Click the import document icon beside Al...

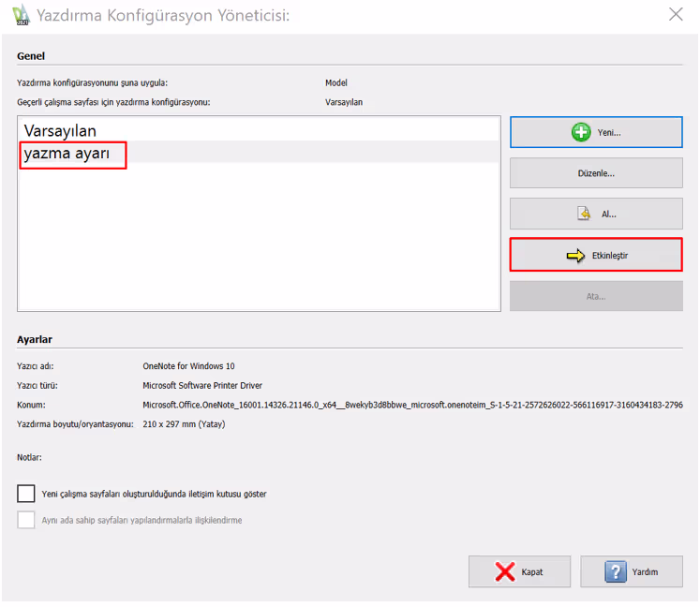(584, 214)
